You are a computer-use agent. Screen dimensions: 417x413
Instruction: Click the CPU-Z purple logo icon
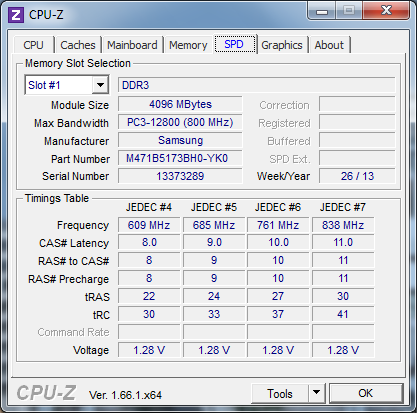[x=16, y=15]
